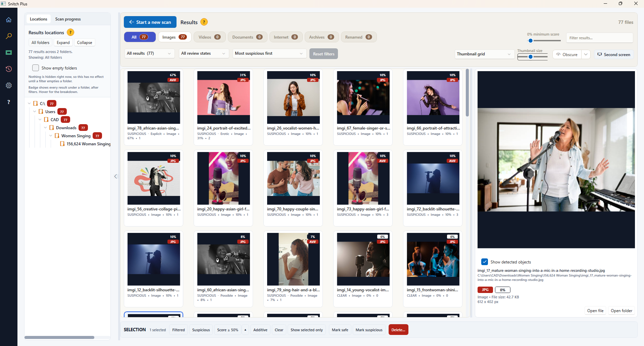Click help icon beside Results locations

pos(70,32)
